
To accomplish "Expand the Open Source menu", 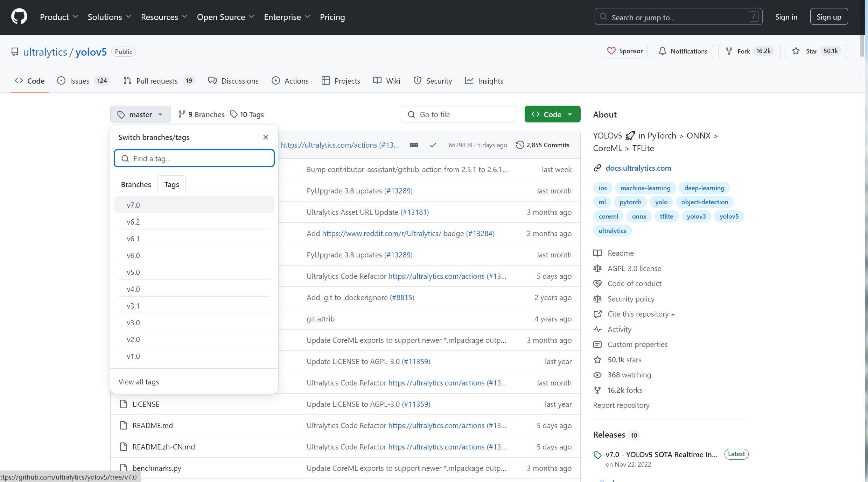I will coord(225,17).
